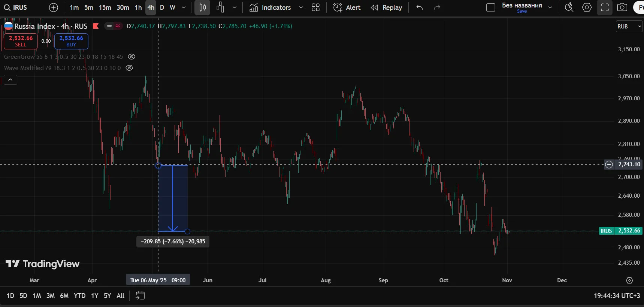The height and width of the screenshot is (307, 644).
Task: Enter fullscreen mode
Action: pos(605,7)
